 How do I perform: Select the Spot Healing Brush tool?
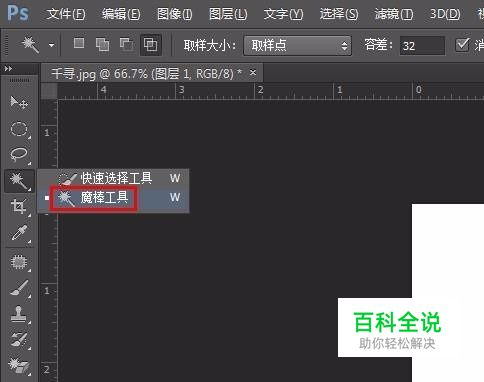[x=19, y=263]
